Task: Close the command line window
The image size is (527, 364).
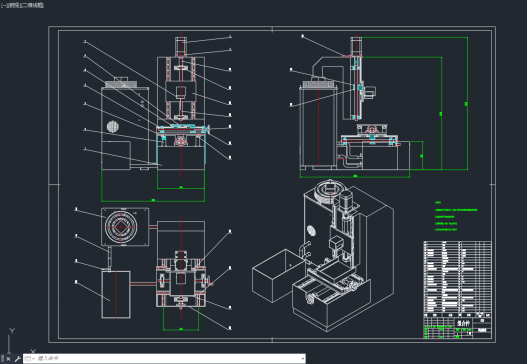Action: pos(8,359)
